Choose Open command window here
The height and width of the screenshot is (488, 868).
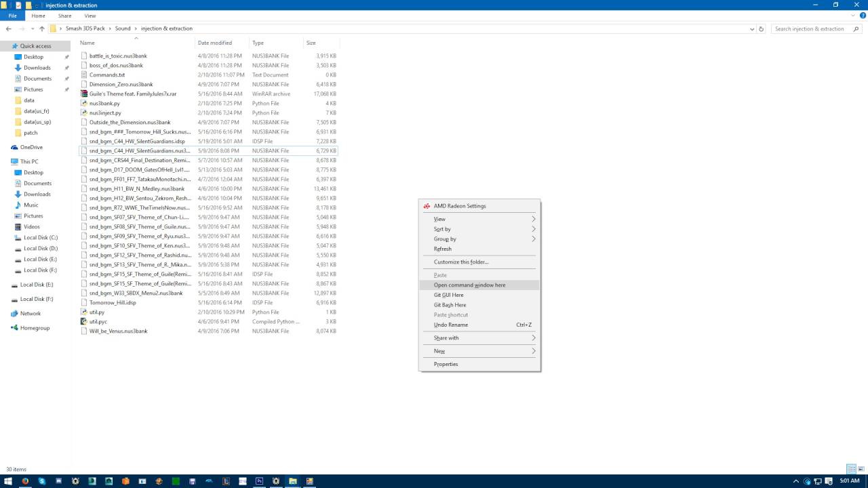[x=479, y=285]
